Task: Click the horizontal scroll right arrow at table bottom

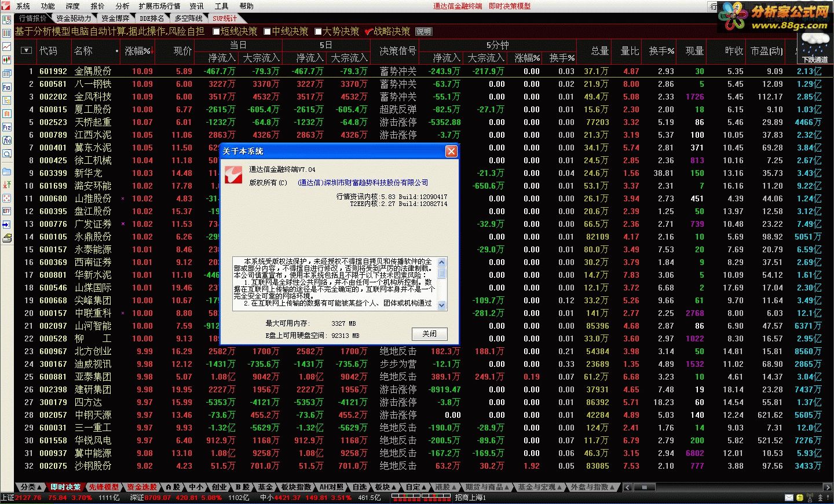Action: tap(828, 487)
